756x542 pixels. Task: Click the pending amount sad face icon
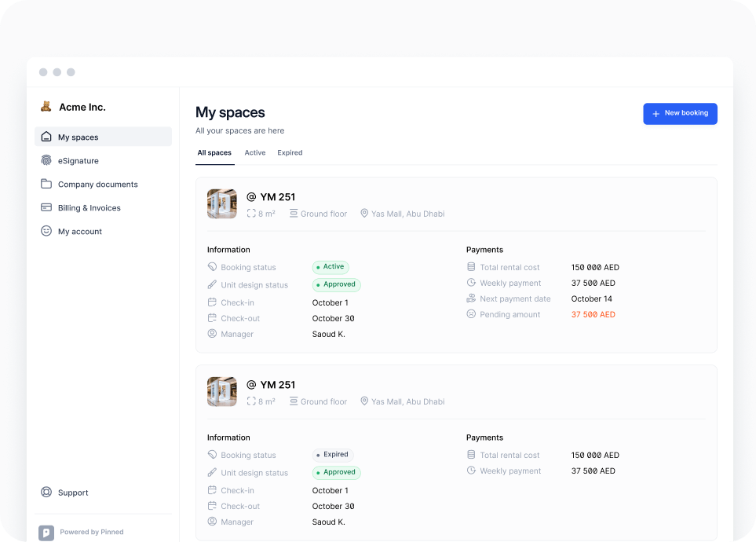point(471,314)
